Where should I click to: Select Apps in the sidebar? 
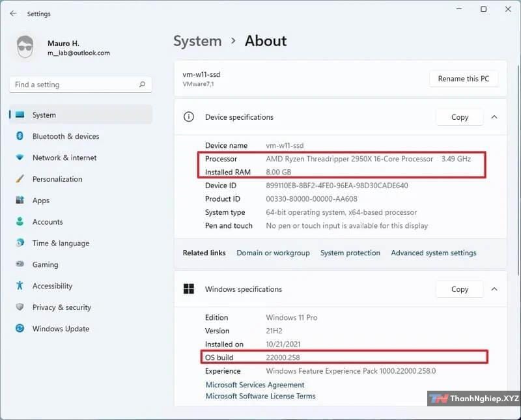(x=81, y=201)
